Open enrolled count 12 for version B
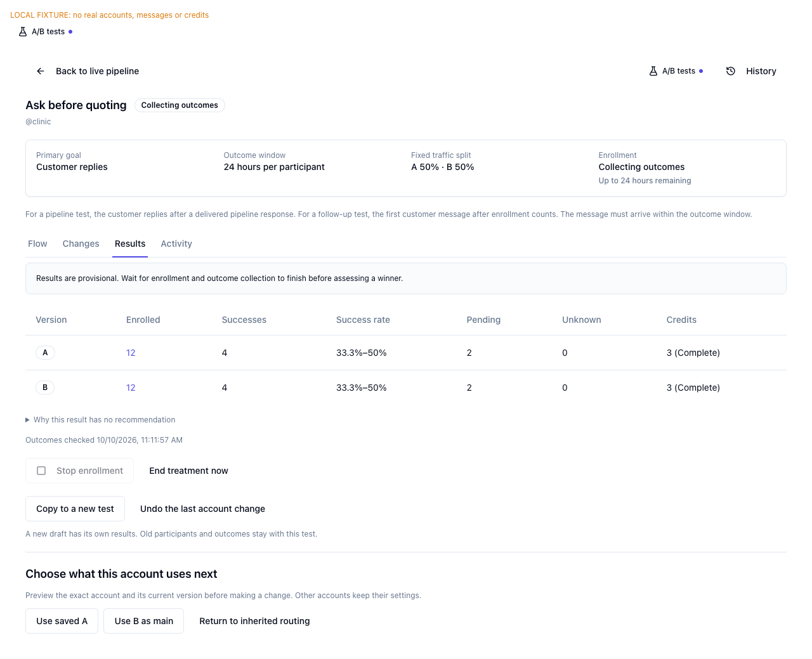This screenshot has width=812, height=659. [131, 388]
